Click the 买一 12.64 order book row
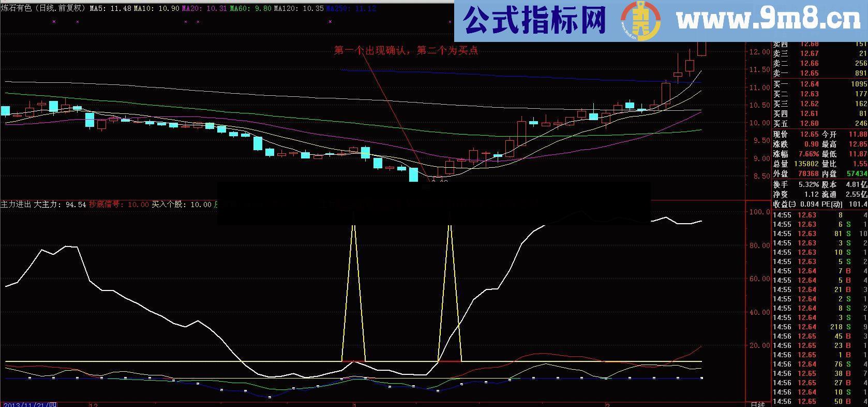This screenshot has height=407, width=868. coord(820,84)
